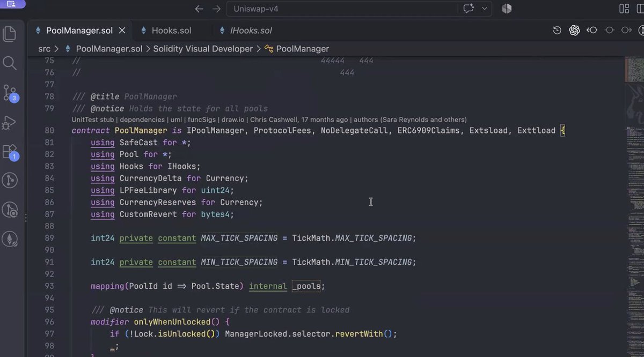Switch to the IHooks.sol tab
This screenshot has width=644, height=357.
(251, 31)
